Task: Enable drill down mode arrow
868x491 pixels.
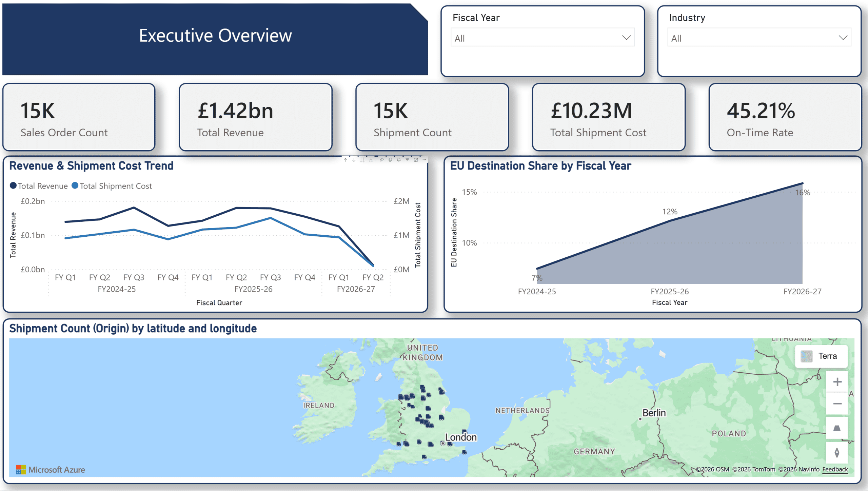Action: [354, 160]
